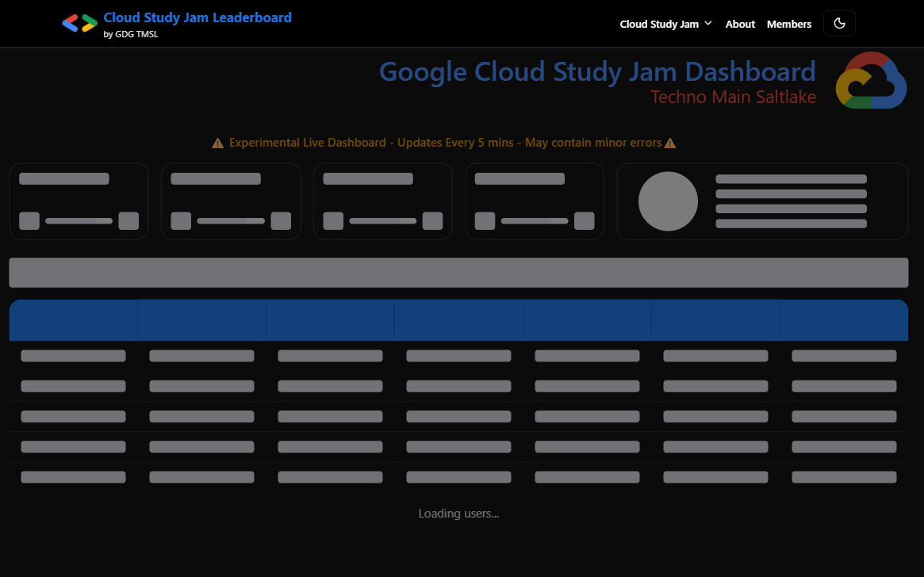Click the wide search bar placeholder

pyautogui.click(x=458, y=273)
